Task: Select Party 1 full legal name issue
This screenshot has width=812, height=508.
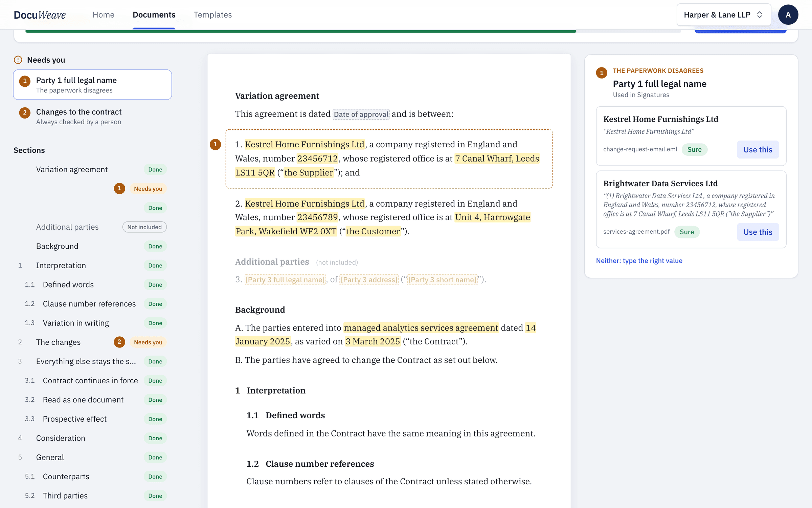Action: 92,85
